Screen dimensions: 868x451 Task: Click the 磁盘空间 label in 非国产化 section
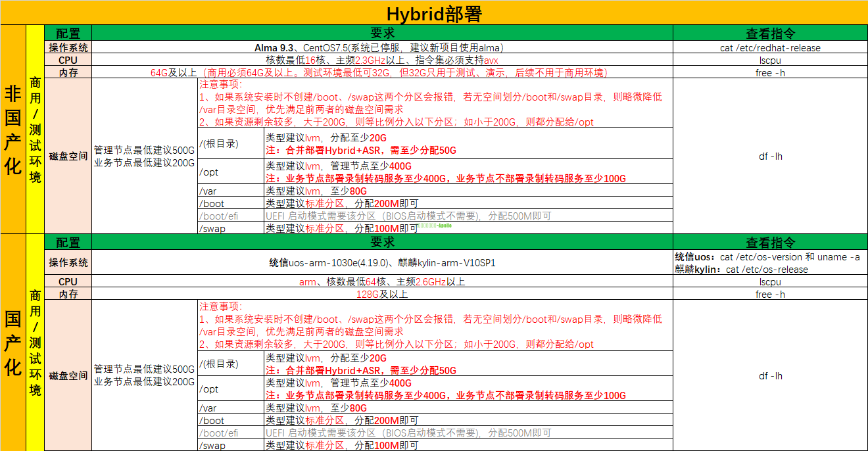coord(68,156)
